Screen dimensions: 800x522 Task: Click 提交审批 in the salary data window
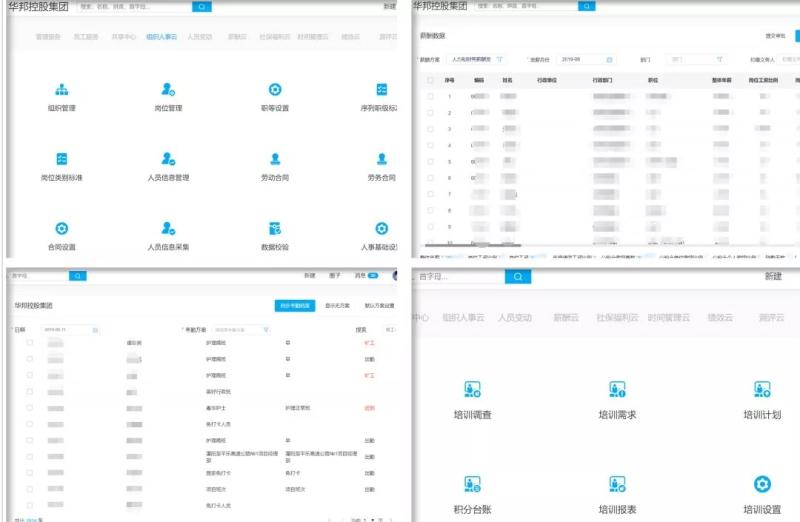click(775, 36)
